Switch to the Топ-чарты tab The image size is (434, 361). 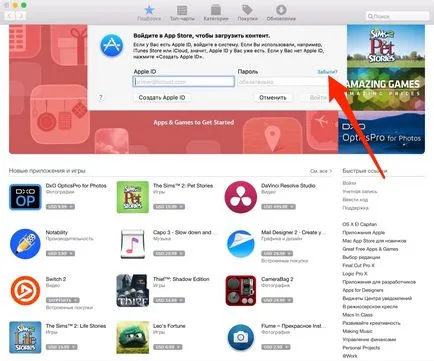(x=182, y=13)
